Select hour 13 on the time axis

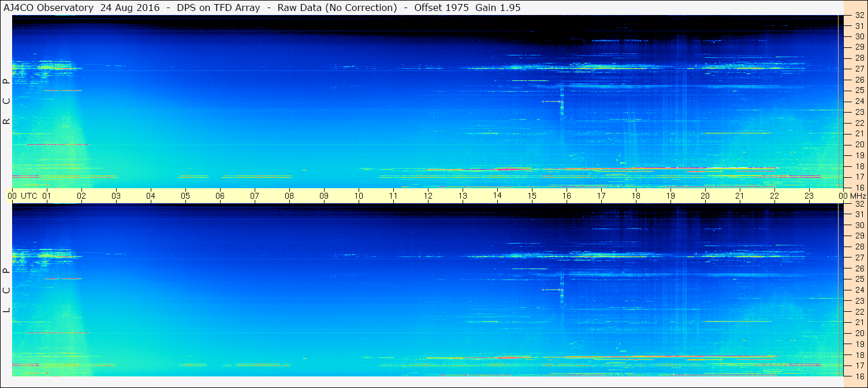pos(463,196)
